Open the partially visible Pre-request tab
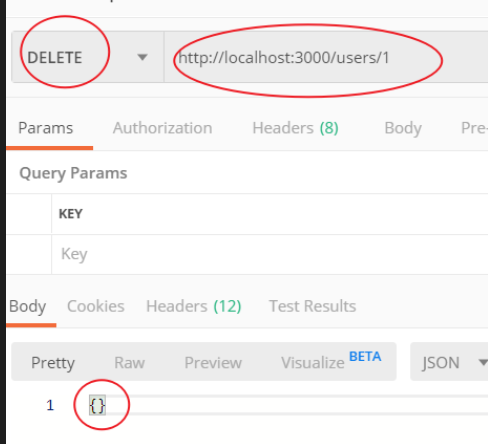 pos(474,128)
